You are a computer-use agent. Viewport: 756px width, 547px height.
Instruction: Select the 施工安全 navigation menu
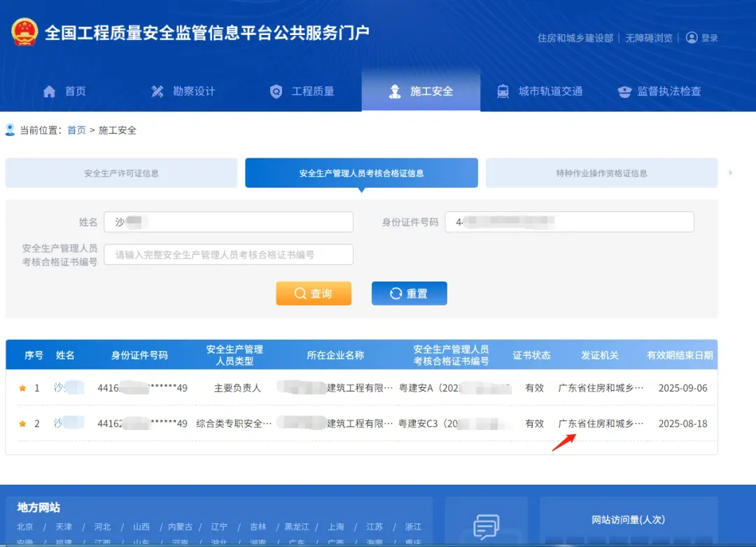421,91
